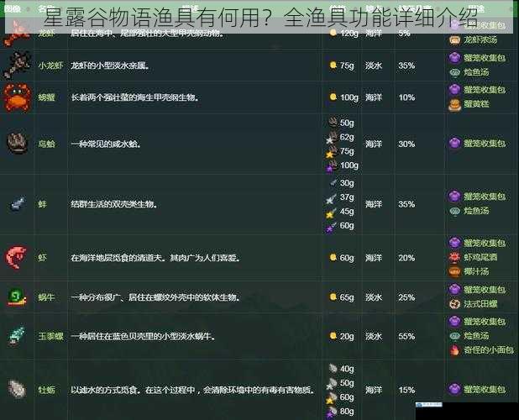This screenshot has height=420, width=519.
Task: Click the purple bundle icon in 小龙虾 row
Action: 454,58
